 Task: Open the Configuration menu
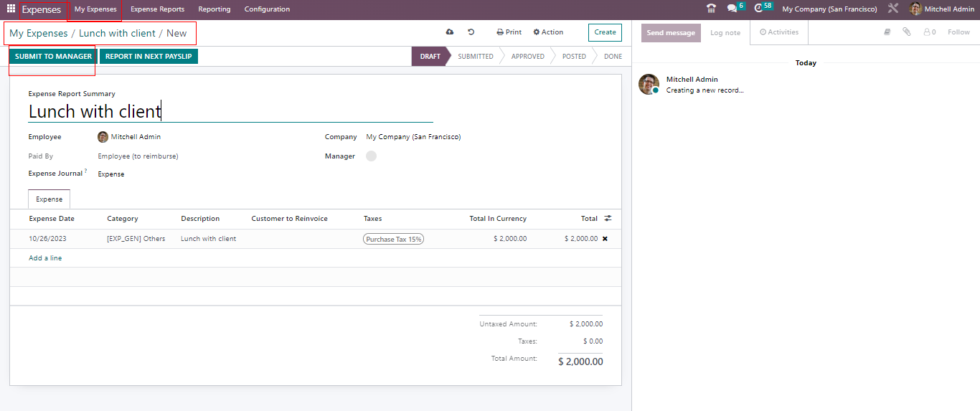click(x=267, y=9)
